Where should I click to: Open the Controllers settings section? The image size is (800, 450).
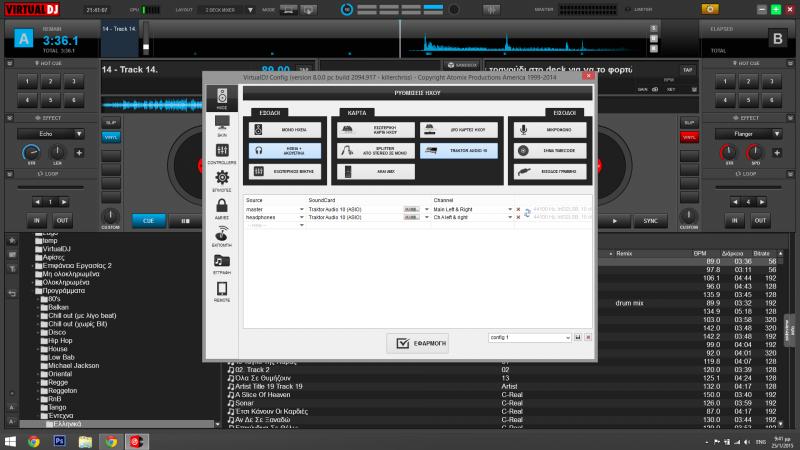[222, 150]
